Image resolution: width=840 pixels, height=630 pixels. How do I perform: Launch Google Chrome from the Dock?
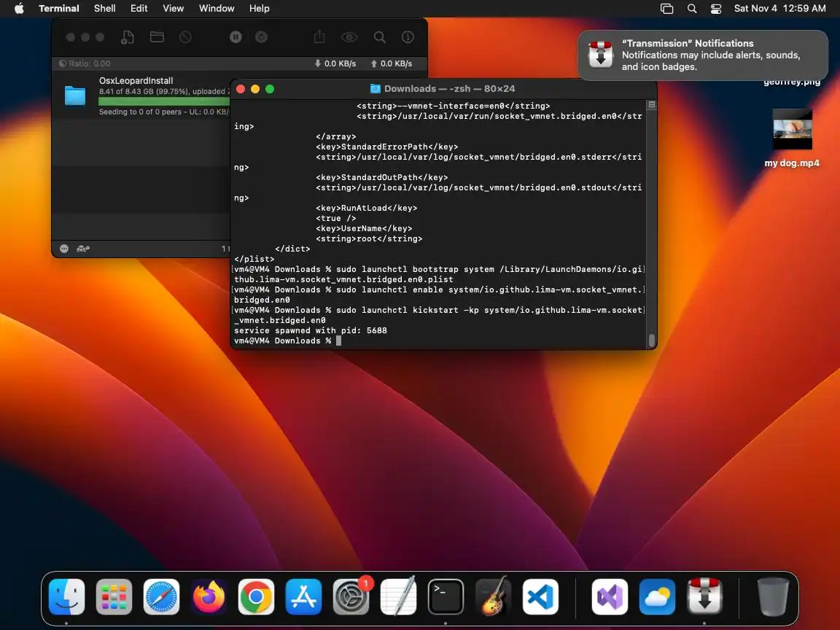pos(256,596)
